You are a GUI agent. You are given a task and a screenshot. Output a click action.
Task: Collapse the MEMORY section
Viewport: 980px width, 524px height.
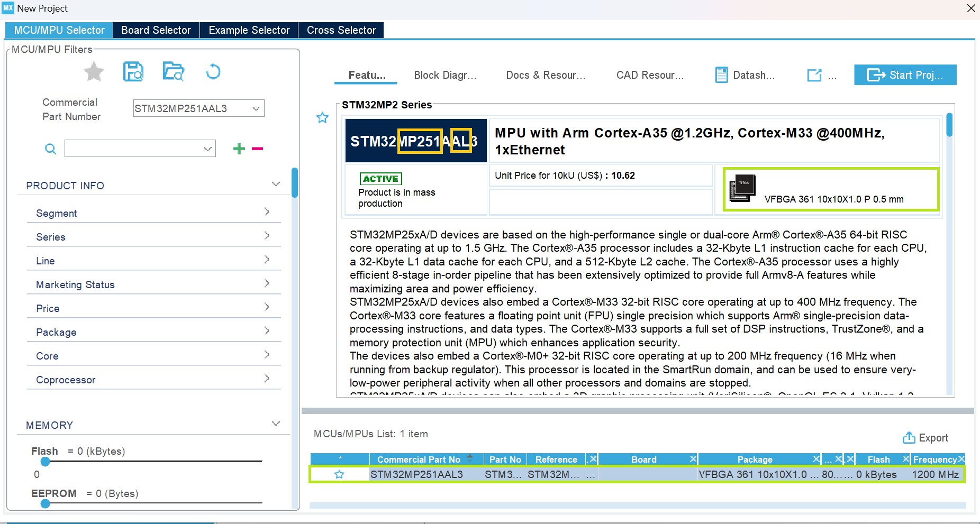[x=276, y=424]
